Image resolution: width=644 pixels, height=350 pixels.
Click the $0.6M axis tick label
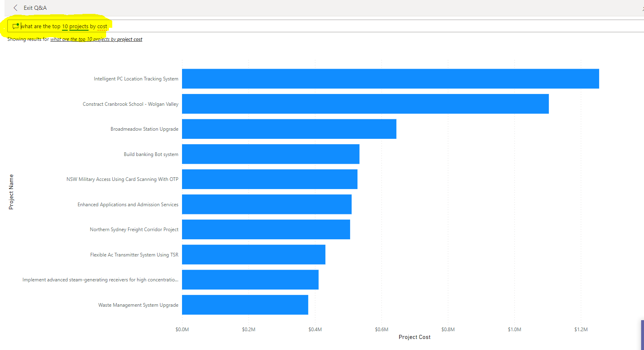click(x=382, y=329)
